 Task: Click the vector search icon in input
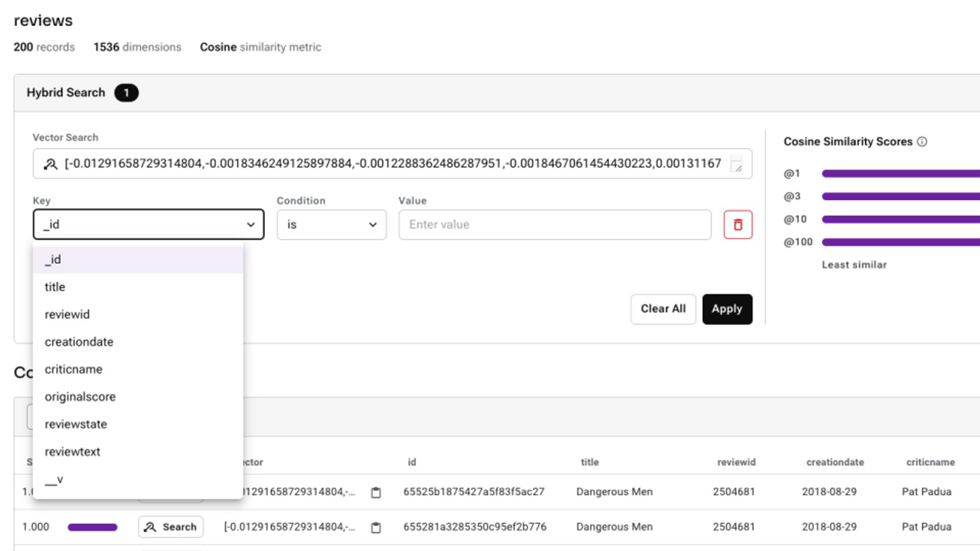point(51,164)
